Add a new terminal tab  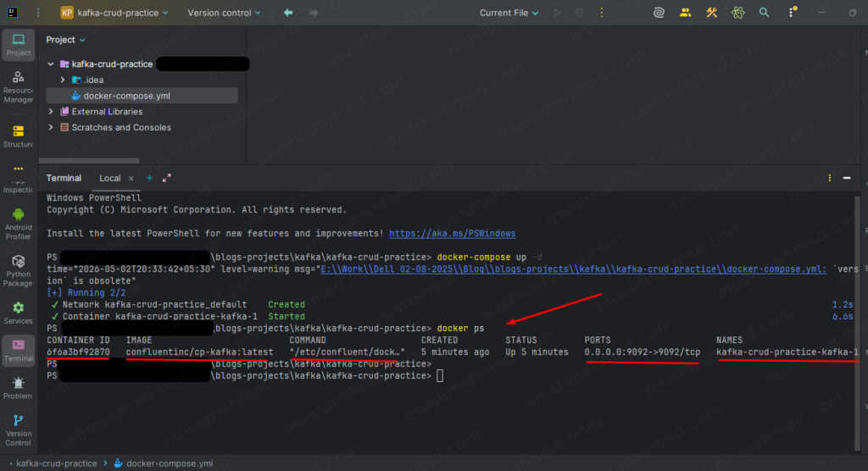point(149,178)
